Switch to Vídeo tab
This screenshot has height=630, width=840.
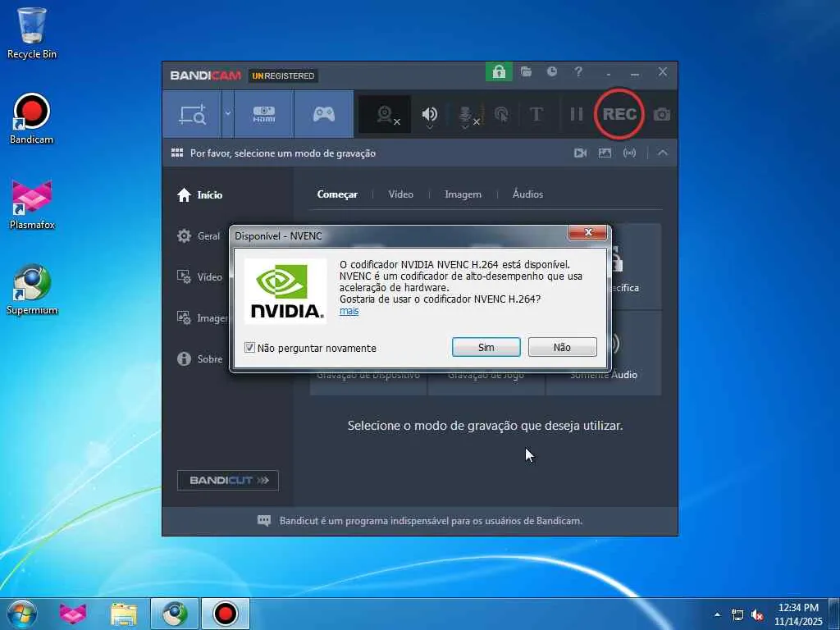400,194
